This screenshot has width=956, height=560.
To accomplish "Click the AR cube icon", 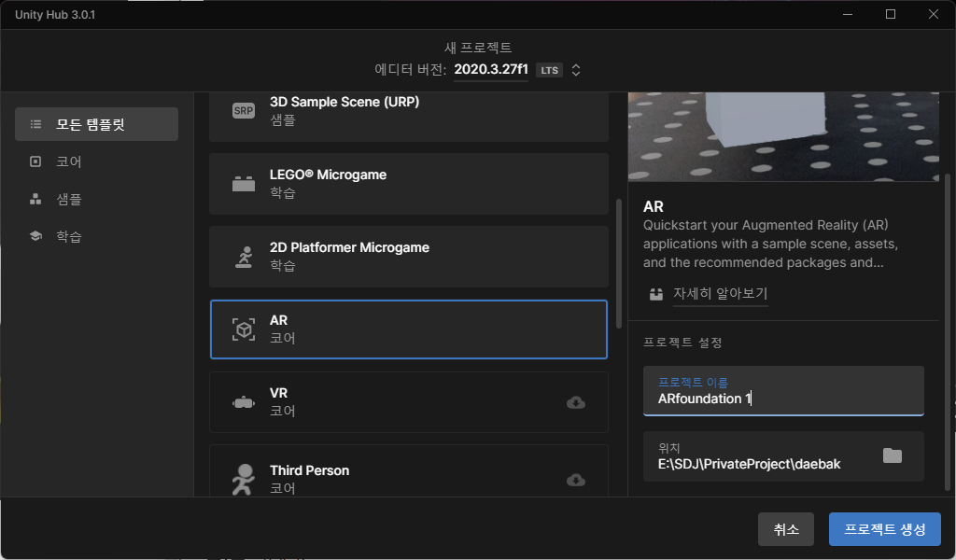I will [x=244, y=329].
